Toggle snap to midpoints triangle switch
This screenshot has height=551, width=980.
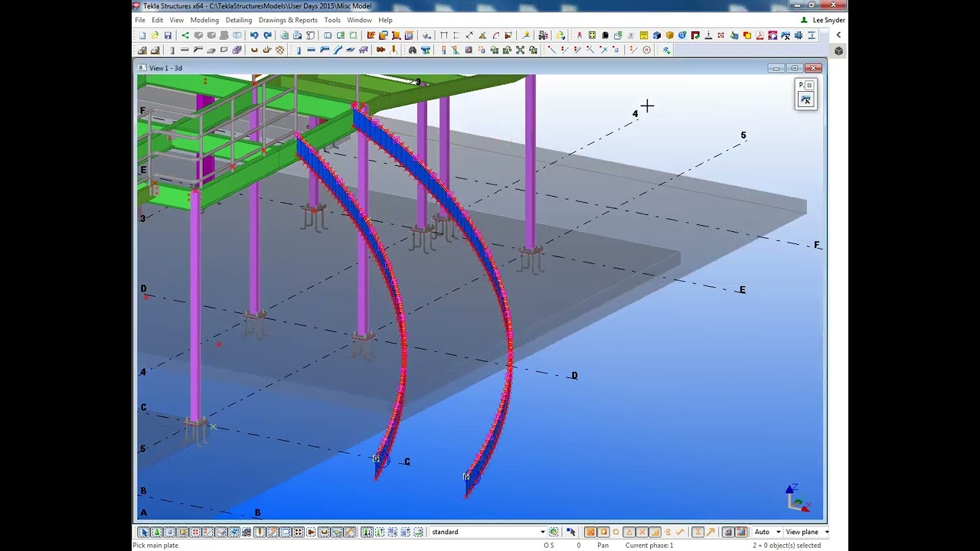[629, 532]
